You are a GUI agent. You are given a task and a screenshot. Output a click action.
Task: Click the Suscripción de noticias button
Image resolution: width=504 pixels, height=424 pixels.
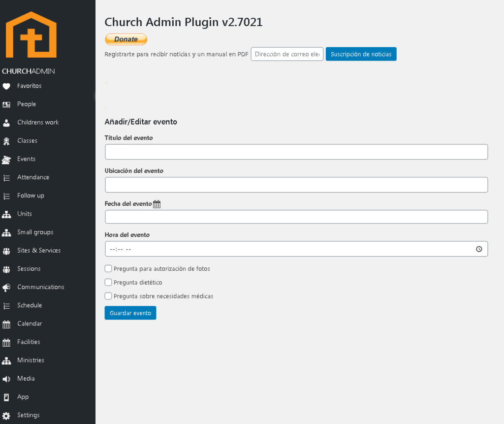pyautogui.click(x=361, y=54)
